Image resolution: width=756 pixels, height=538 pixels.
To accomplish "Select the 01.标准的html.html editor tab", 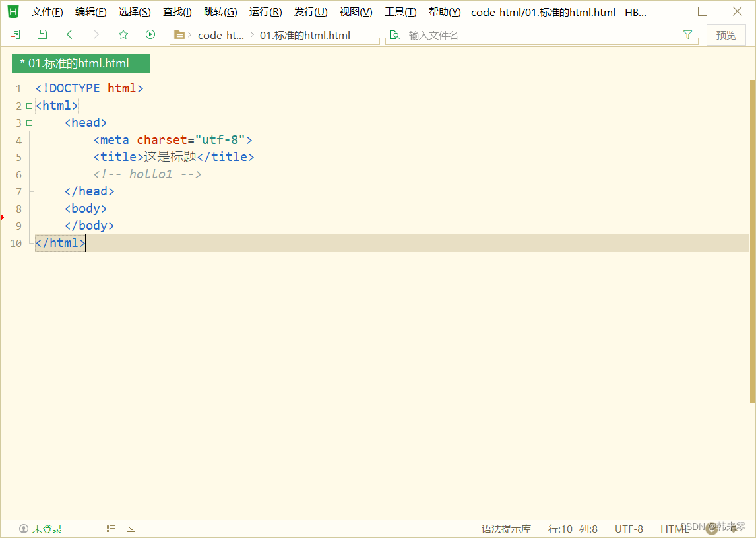I will pos(80,63).
